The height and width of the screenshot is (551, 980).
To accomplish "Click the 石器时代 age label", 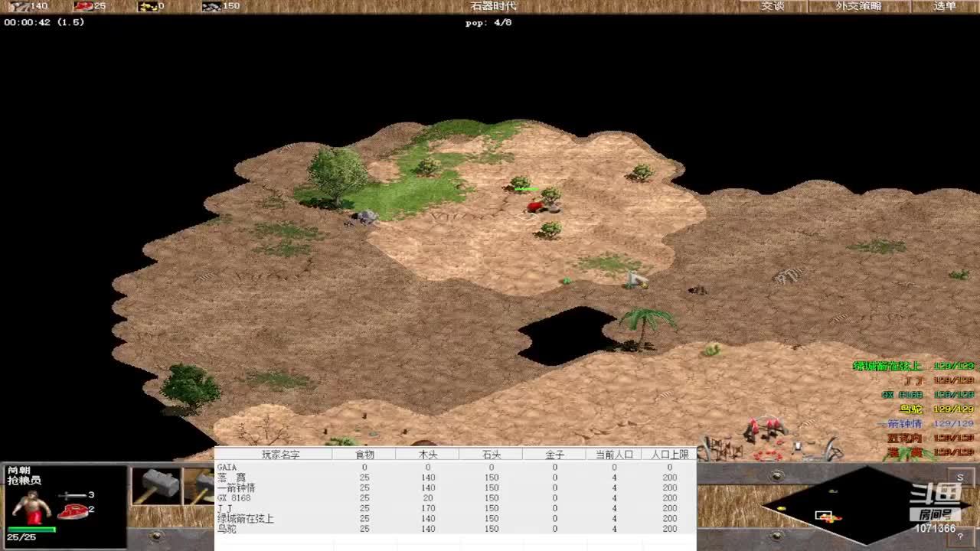I will pyautogui.click(x=493, y=6).
